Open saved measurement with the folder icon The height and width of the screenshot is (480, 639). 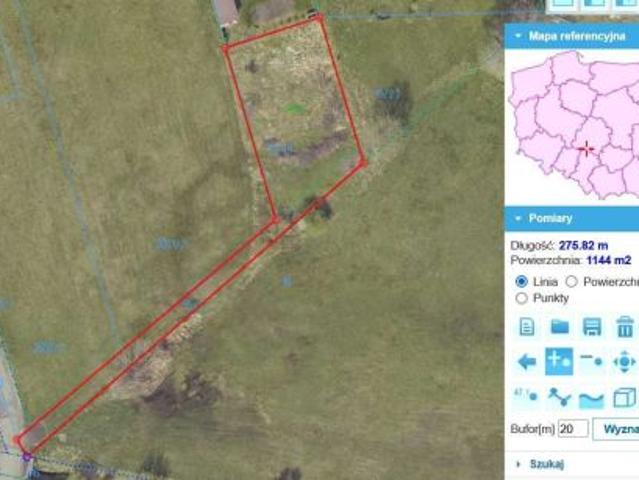pyautogui.click(x=560, y=327)
